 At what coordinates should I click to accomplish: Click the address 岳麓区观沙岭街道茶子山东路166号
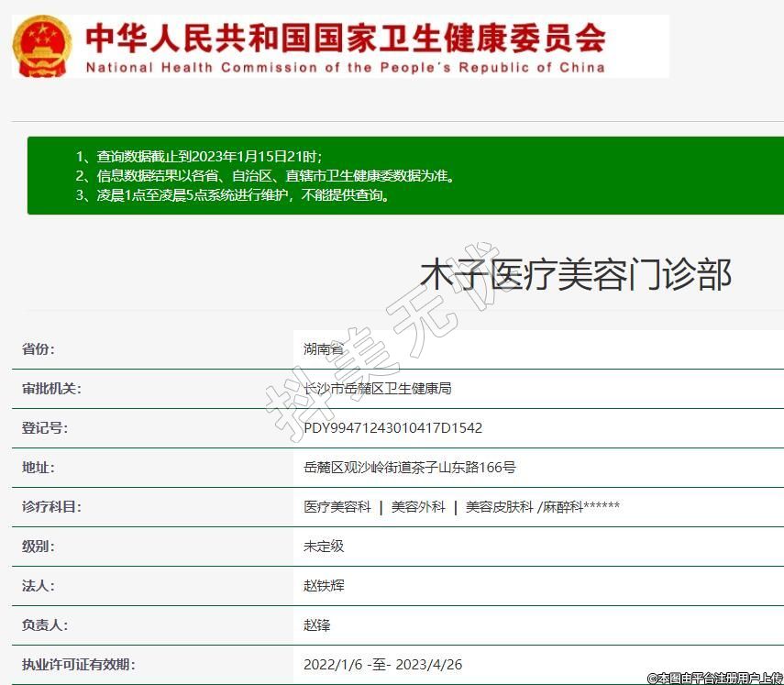409,468
